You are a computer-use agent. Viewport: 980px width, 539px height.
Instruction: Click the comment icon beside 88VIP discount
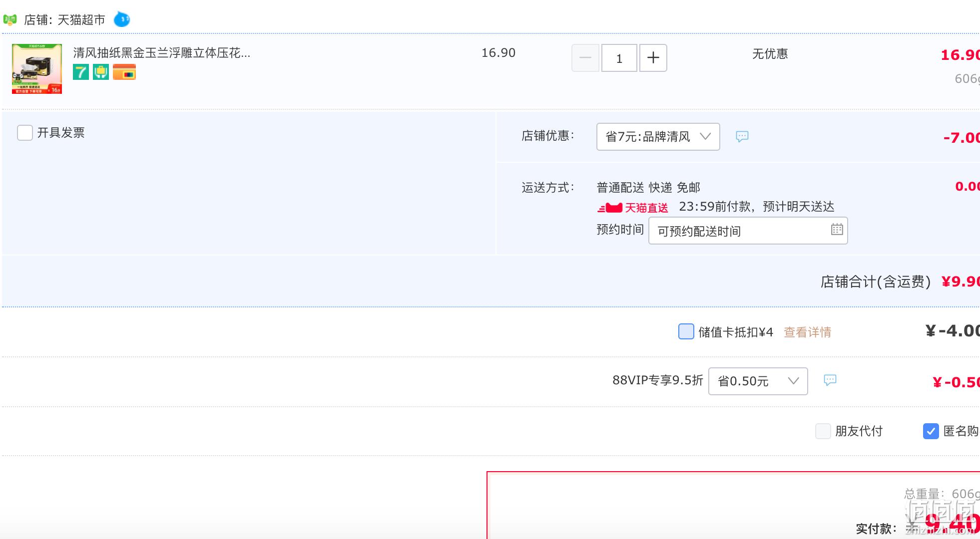point(830,380)
